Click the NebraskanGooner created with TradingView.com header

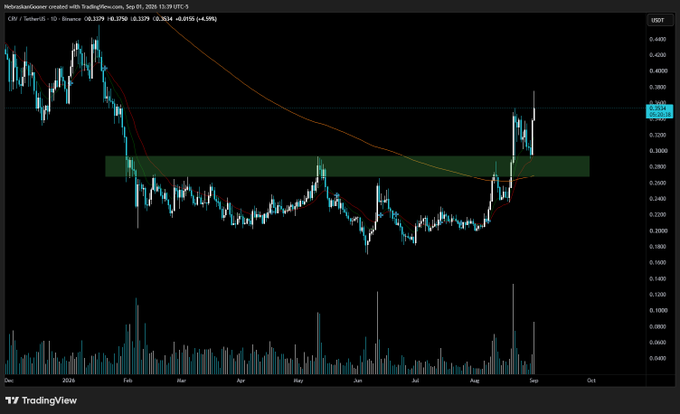coord(96,7)
